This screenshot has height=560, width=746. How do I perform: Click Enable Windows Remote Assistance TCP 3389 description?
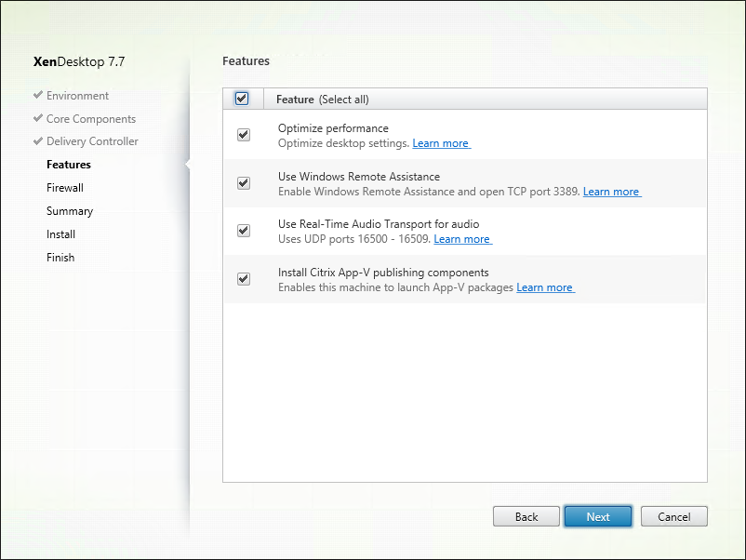[x=429, y=192]
